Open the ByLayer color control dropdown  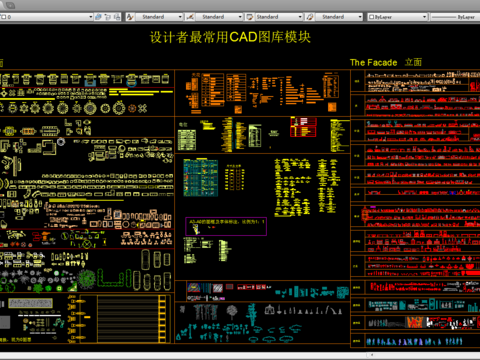point(397,17)
